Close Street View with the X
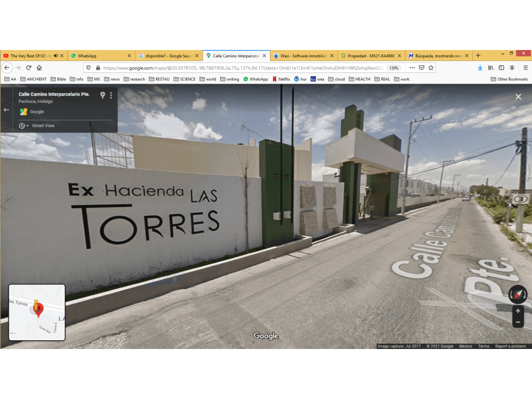532x399 pixels. [x=518, y=97]
